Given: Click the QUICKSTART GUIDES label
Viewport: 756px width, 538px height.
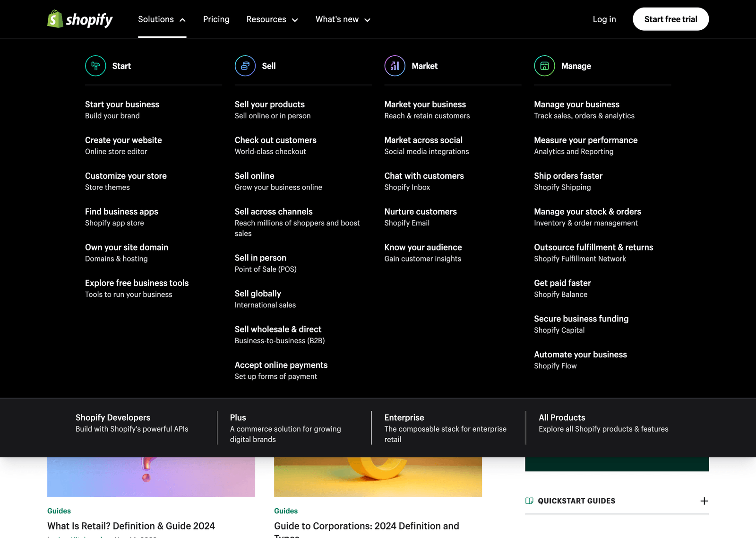Looking at the screenshot, I should tap(576, 501).
